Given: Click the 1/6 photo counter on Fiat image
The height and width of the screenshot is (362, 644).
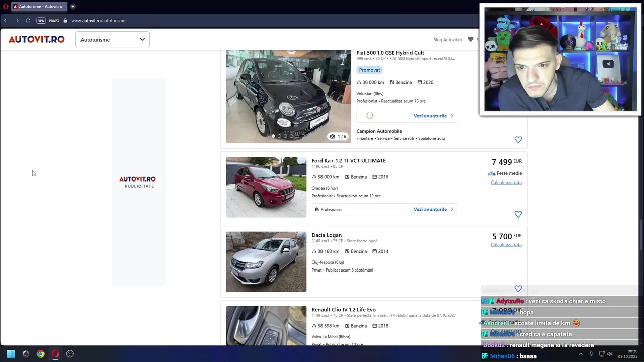Looking at the screenshot, I should tap(338, 136).
